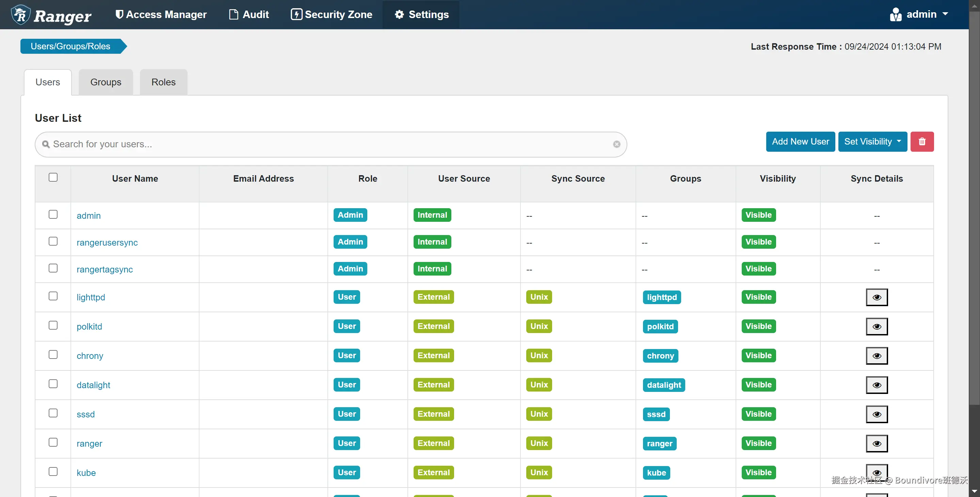Open sync details eye icon for sssd
This screenshot has height=497, width=980.
(877, 414)
